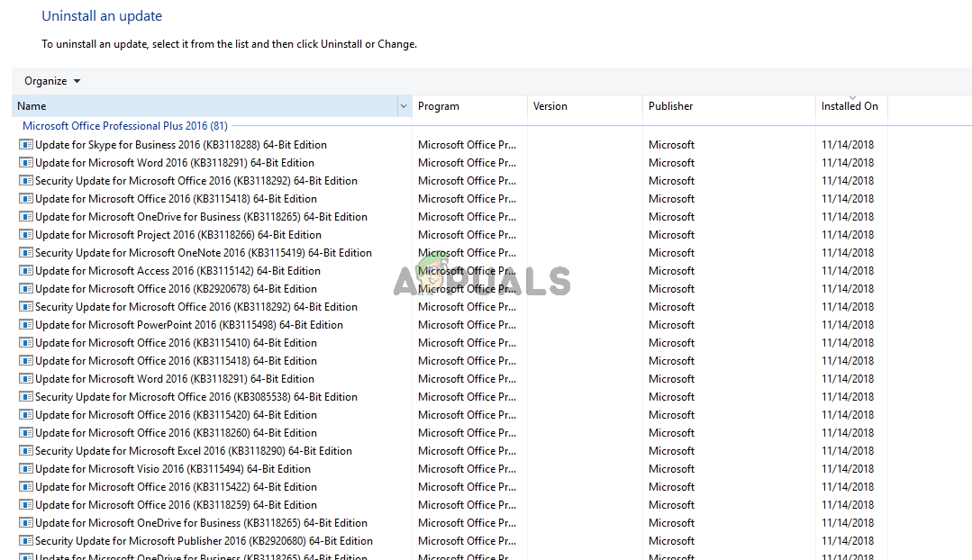Click 'Microsoft' publisher cell in KB3115494 row
The height and width of the screenshot is (560, 972).
(671, 468)
